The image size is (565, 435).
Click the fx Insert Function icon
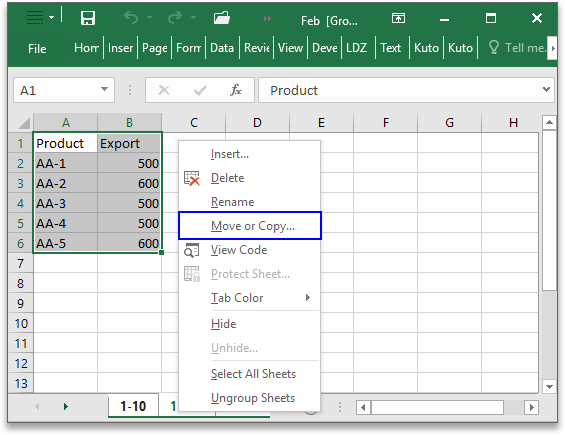point(236,90)
